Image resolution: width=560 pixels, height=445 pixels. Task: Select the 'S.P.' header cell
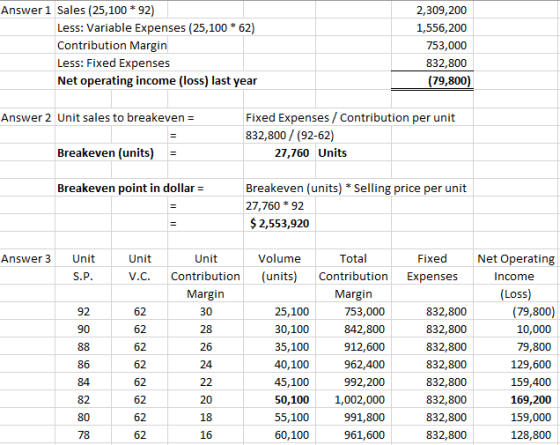pos(83,276)
